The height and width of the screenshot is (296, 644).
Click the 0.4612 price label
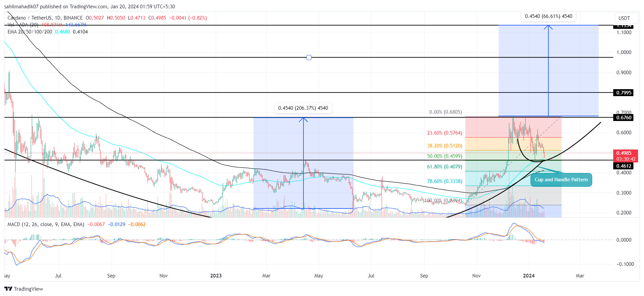coord(623,166)
